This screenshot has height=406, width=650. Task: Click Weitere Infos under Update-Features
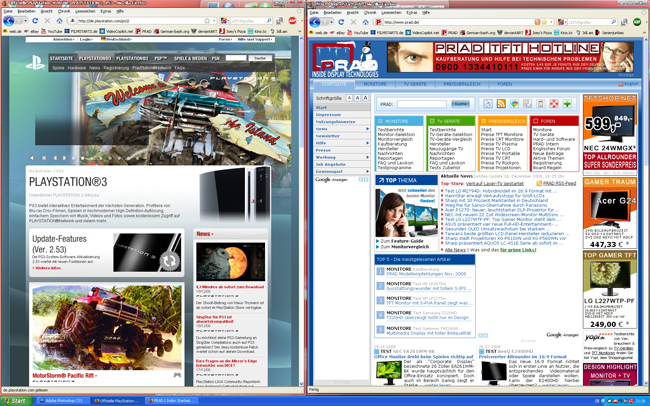coord(47,268)
